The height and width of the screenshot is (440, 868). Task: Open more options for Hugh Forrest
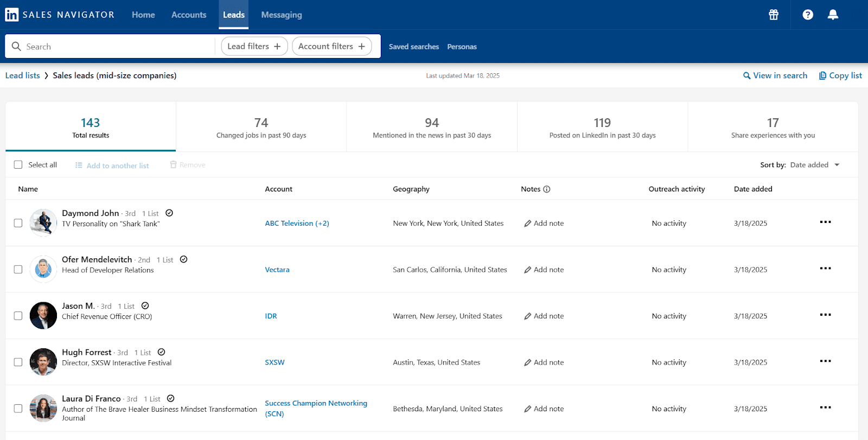point(825,361)
